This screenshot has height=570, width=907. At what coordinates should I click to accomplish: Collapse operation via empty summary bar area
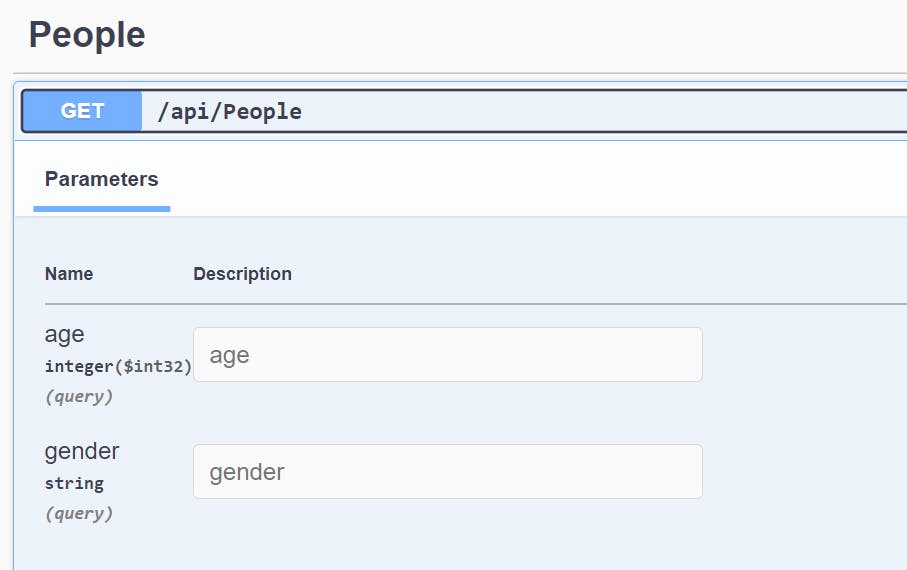600,111
